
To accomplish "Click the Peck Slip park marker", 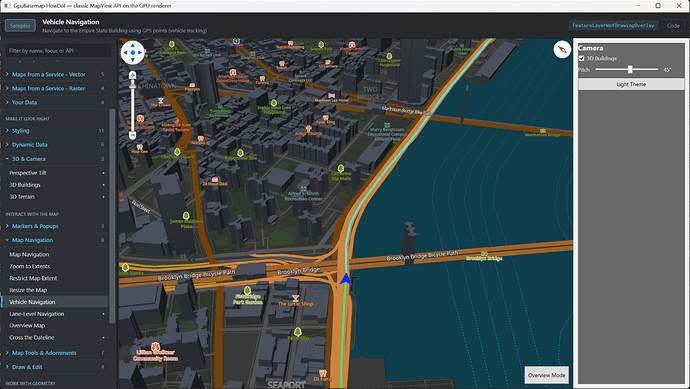I will 297,331.
